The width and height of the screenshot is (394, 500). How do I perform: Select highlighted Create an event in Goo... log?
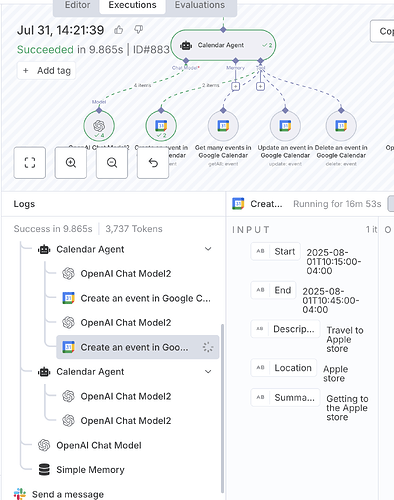click(x=137, y=347)
